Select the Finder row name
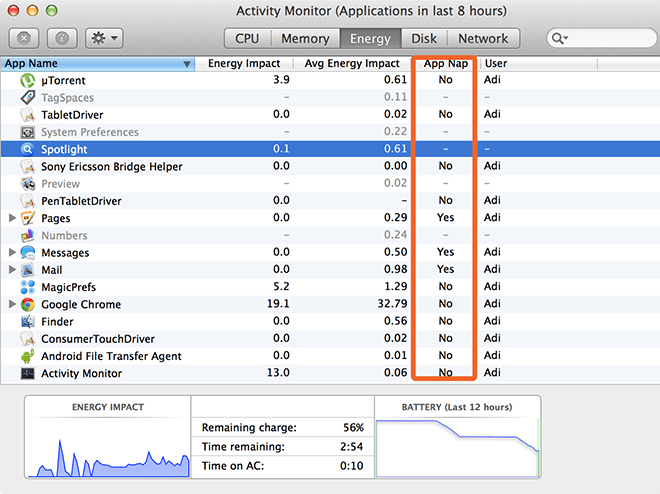660x494 pixels. pos(57,322)
